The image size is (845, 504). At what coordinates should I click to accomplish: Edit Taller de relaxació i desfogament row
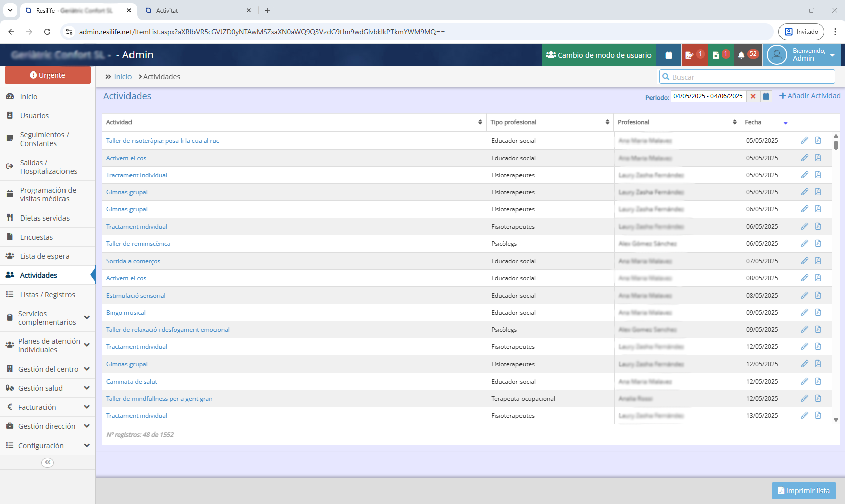click(805, 330)
